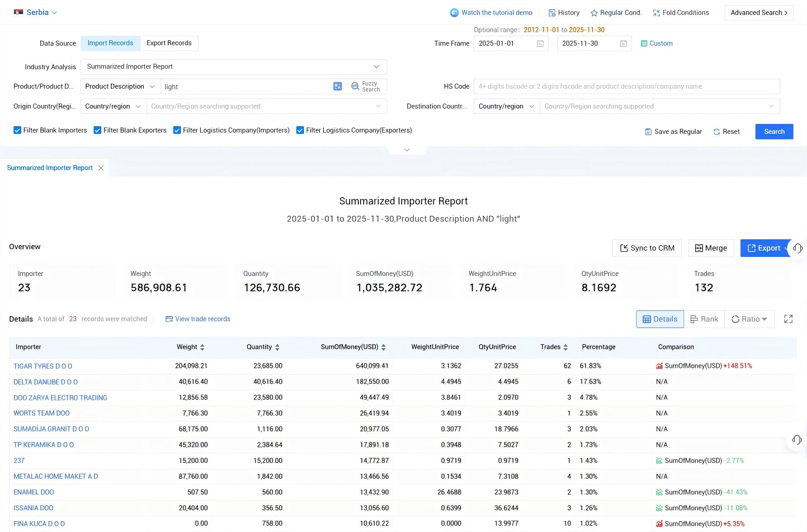The image size is (807, 532).
Task: Click the Merge button
Action: point(711,248)
